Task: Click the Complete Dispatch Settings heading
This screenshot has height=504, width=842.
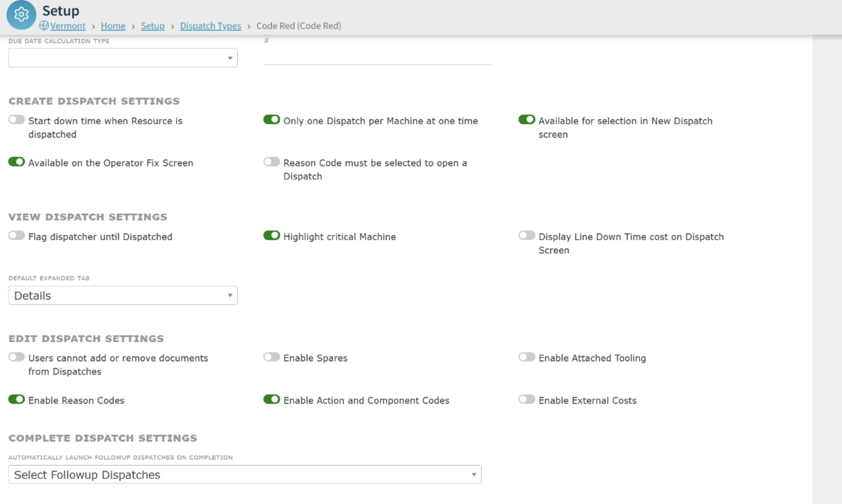Action: click(103, 438)
